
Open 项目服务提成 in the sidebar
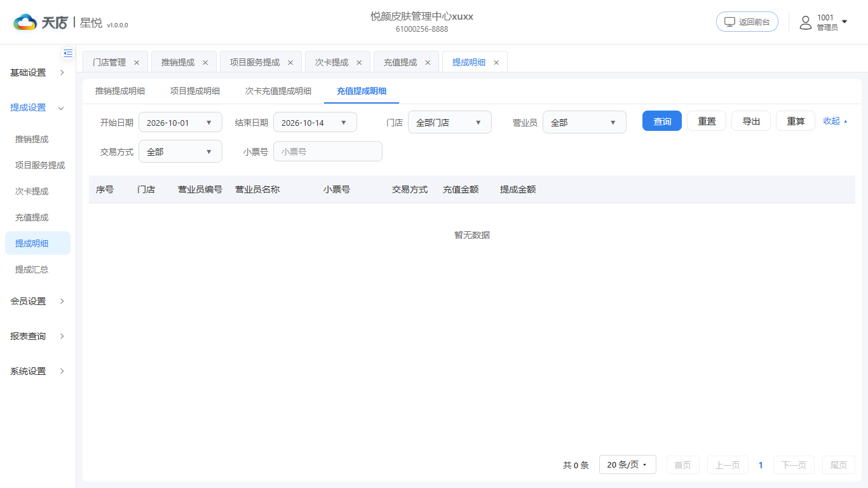37,165
